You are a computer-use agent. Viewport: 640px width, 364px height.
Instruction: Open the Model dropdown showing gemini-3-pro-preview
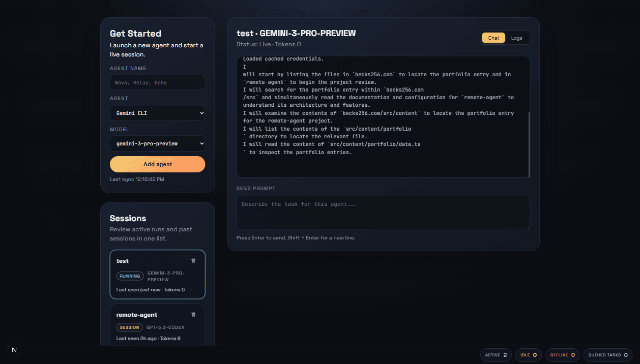point(157,143)
